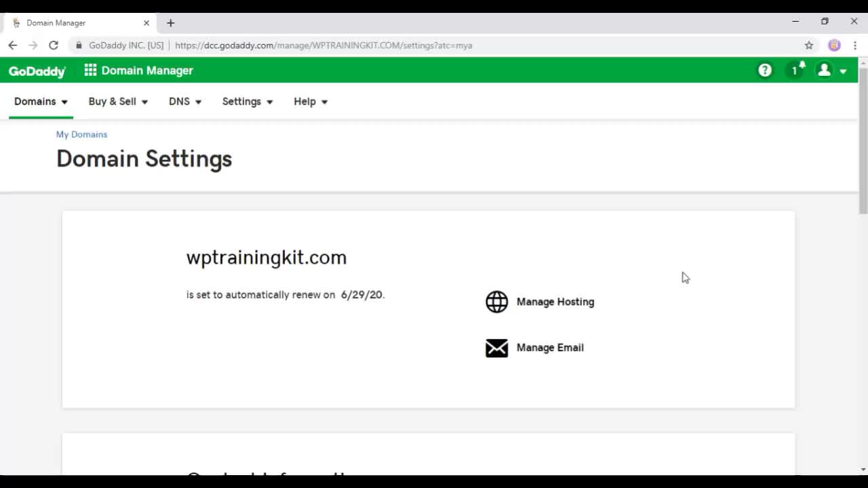Viewport: 868px width, 488px height.
Task: Go to My Domains breadcrumb link
Action: pos(81,134)
